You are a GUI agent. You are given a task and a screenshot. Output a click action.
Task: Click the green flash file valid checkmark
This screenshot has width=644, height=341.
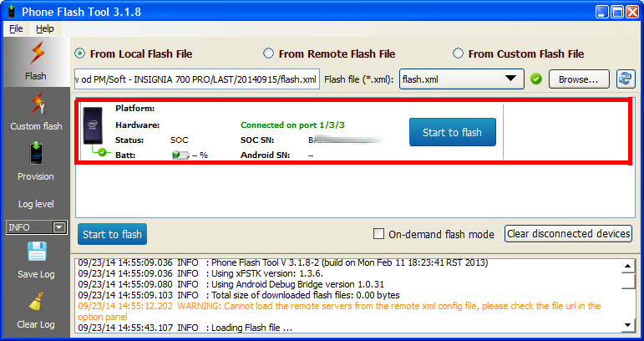pyautogui.click(x=536, y=79)
